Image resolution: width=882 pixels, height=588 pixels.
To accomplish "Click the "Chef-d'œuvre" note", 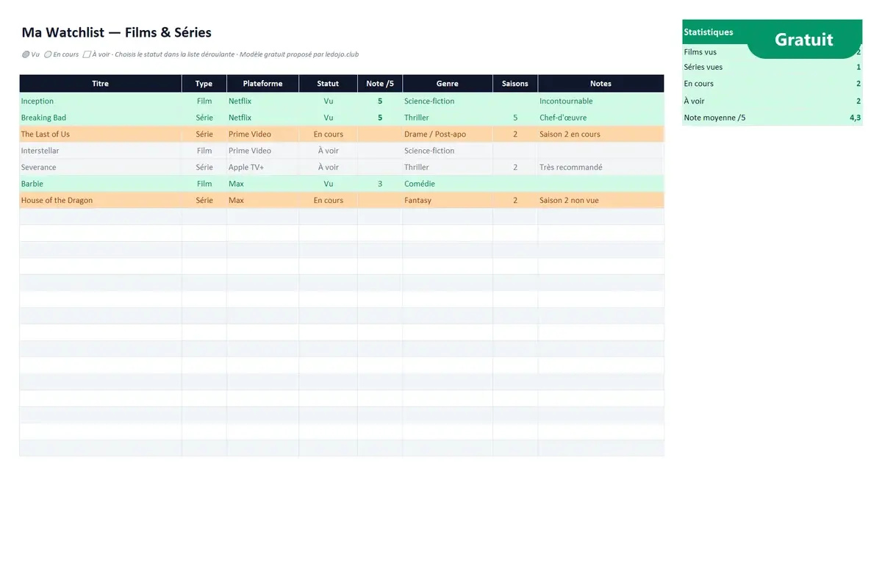I will point(563,118).
